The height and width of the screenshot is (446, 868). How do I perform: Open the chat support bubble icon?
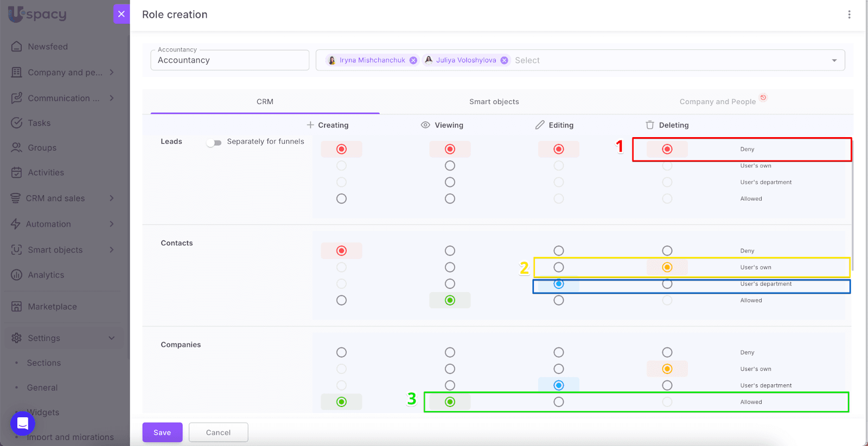(x=23, y=423)
